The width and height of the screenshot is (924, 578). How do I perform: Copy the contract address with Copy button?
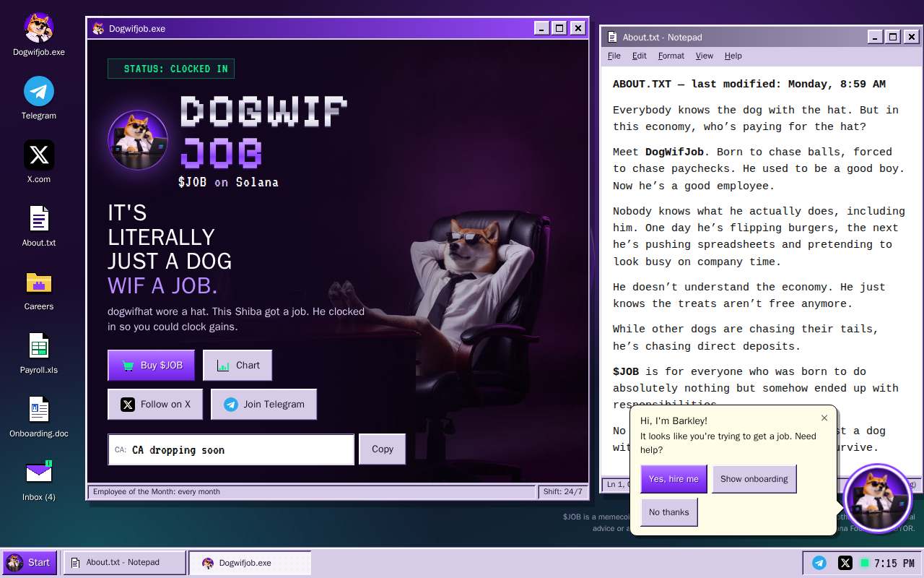(x=383, y=449)
